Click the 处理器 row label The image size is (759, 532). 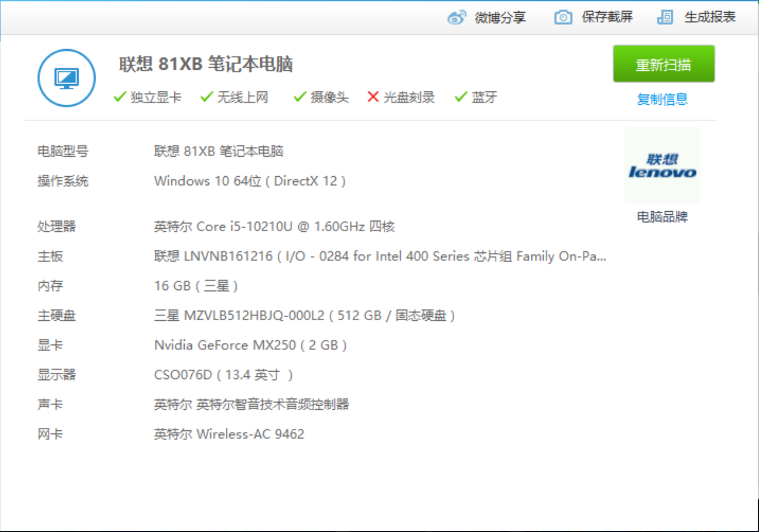click(x=56, y=226)
